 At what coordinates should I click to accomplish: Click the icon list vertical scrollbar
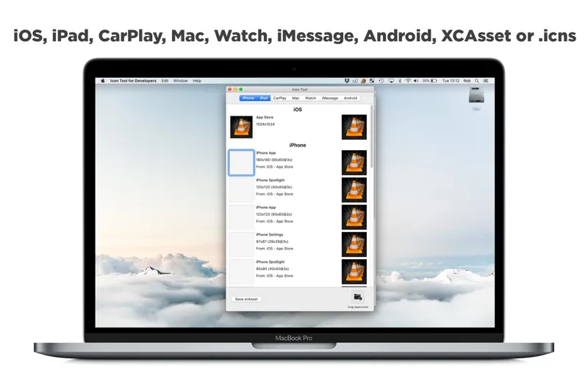pyautogui.click(x=372, y=137)
